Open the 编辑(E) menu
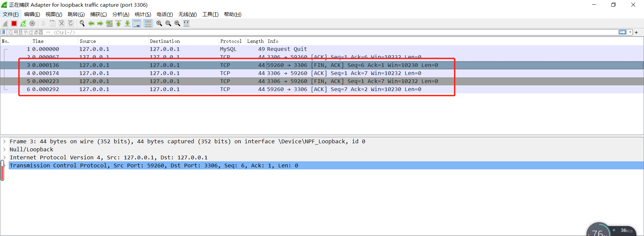Image resolution: width=644 pixels, height=236 pixels. coord(32,14)
